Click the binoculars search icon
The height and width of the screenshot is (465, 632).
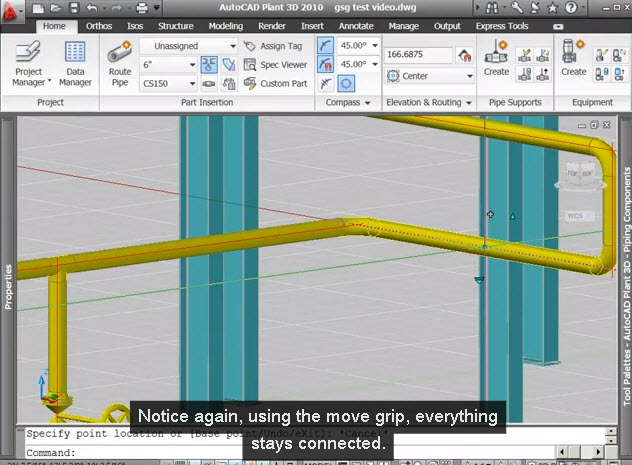tap(492, 8)
